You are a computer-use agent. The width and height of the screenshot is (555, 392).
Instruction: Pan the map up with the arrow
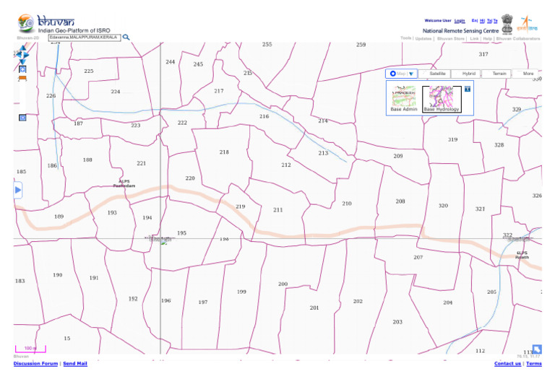pos(23,48)
